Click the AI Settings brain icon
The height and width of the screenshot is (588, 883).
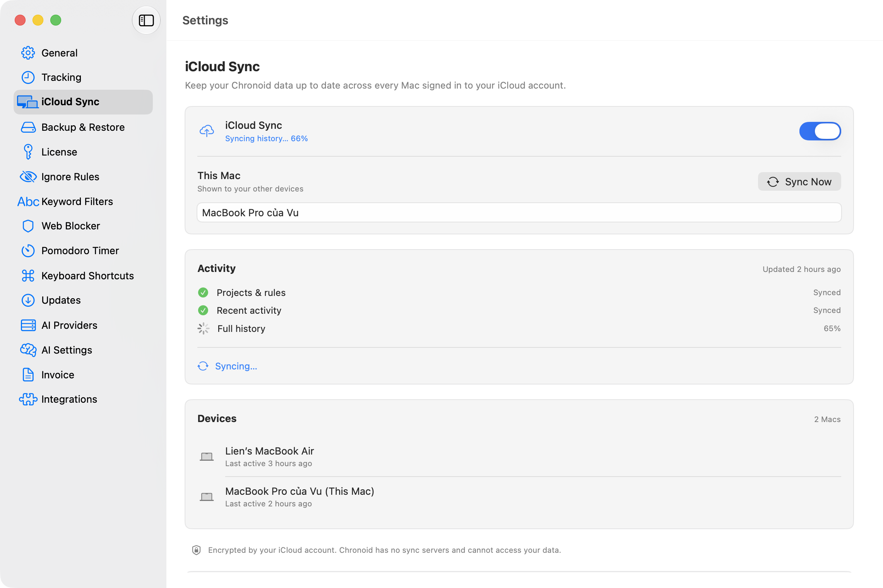point(28,350)
